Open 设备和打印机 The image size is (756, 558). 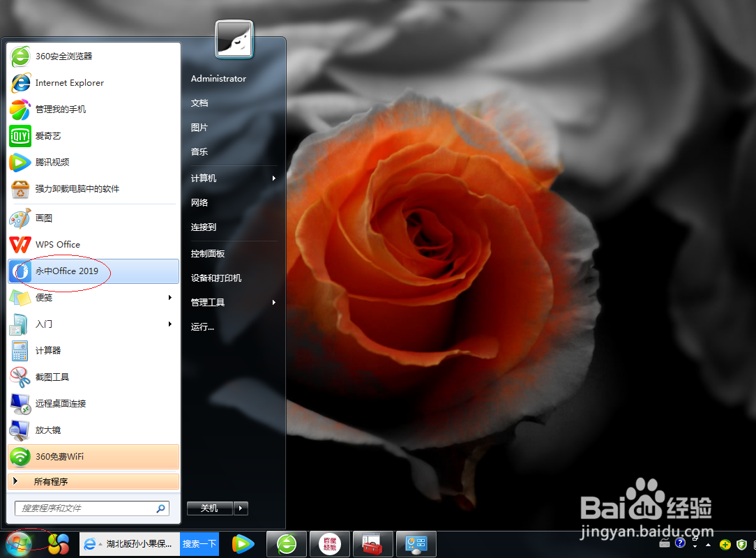click(x=216, y=278)
